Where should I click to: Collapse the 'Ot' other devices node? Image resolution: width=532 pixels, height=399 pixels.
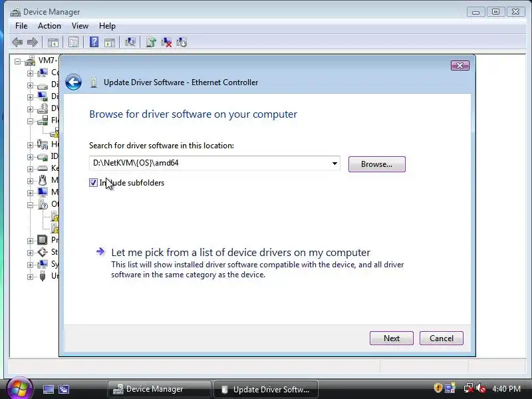tap(30, 205)
